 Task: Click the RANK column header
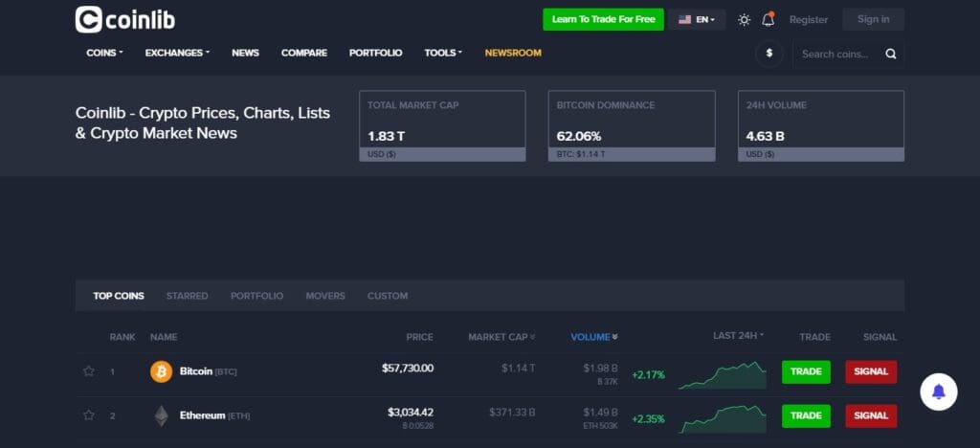(122, 337)
